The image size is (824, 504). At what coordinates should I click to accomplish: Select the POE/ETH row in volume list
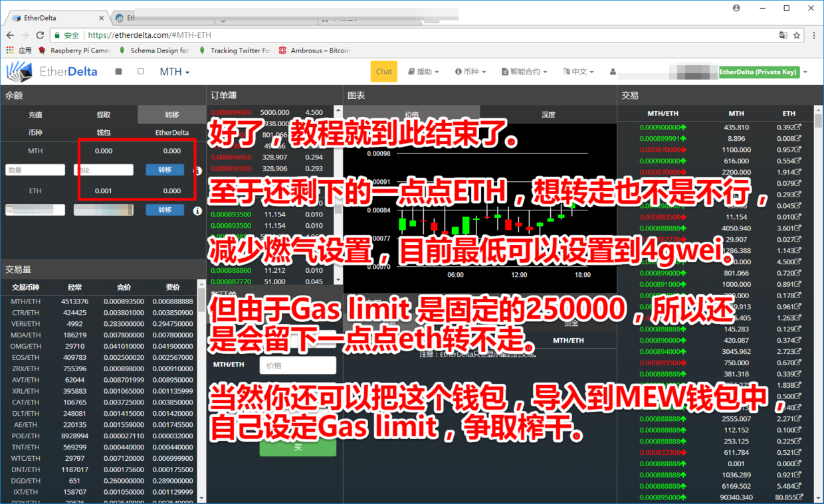click(100, 436)
